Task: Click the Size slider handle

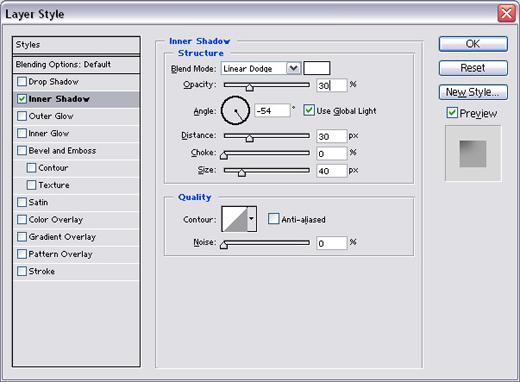Action: (242, 173)
